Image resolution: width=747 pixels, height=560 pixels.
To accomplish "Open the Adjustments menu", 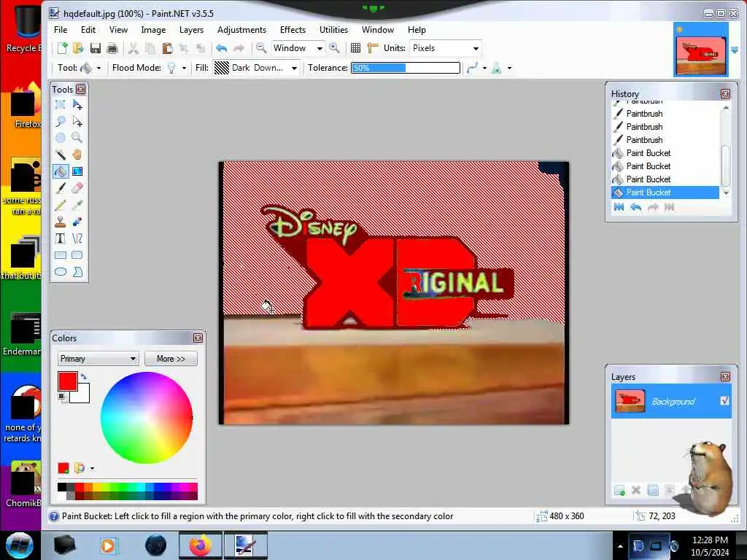I will coord(241,29).
